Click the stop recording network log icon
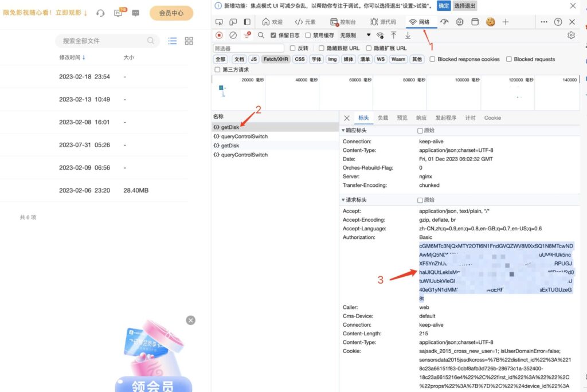The height and width of the screenshot is (392, 587). pos(219,35)
